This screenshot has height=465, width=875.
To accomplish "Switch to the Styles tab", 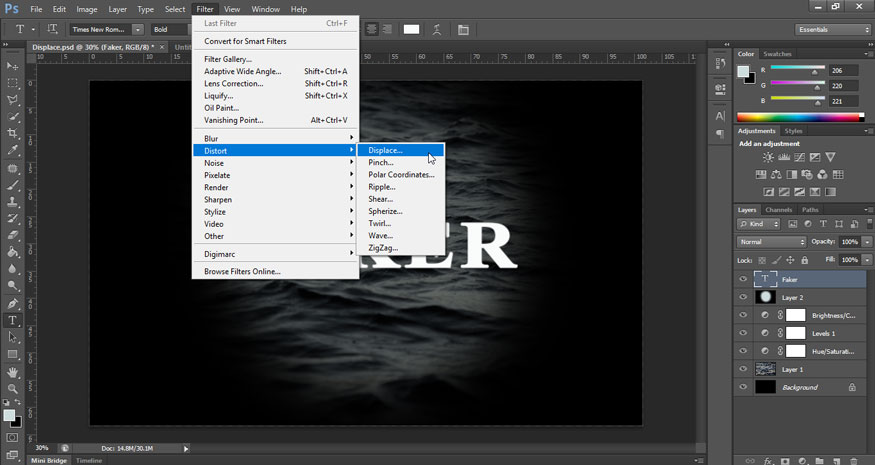I will [x=793, y=131].
